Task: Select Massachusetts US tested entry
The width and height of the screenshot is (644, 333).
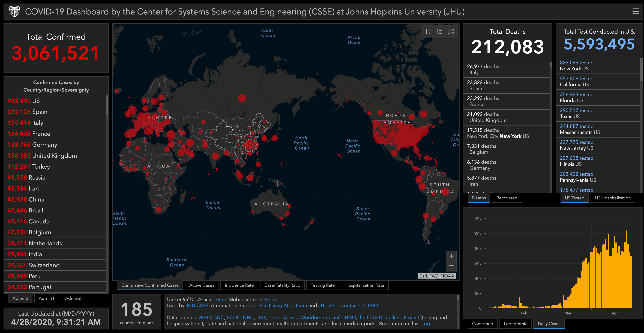Action: click(x=598, y=129)
